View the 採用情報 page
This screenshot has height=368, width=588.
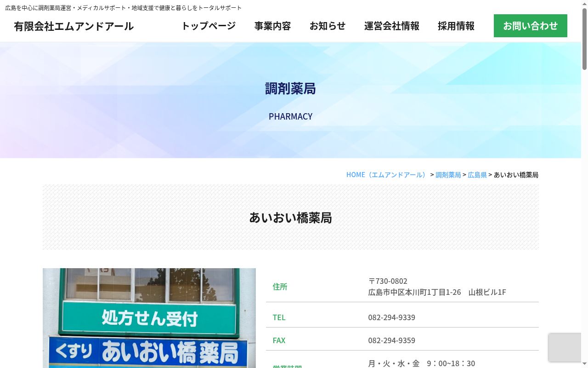coord(456,26)
